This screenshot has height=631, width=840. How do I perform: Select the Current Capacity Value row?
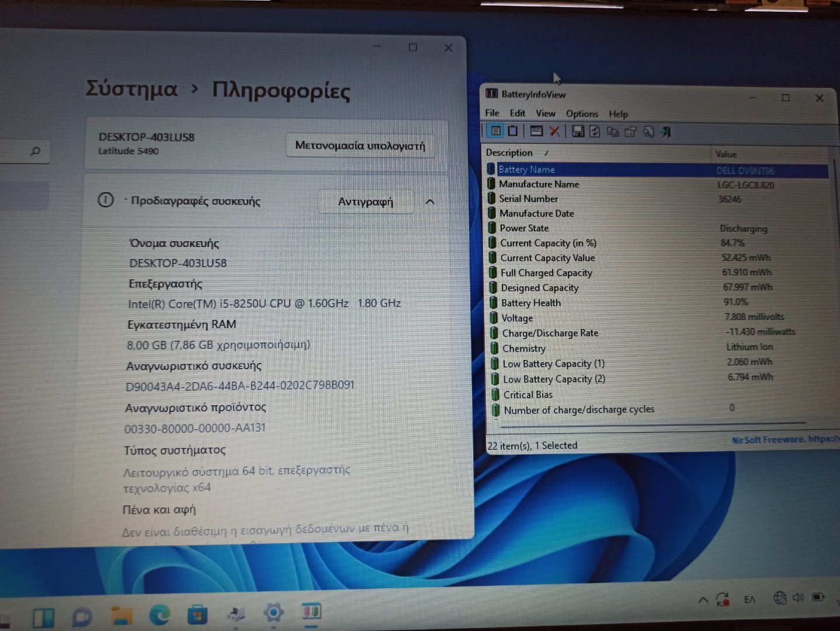pyautogui.click(x=659, y=258)
